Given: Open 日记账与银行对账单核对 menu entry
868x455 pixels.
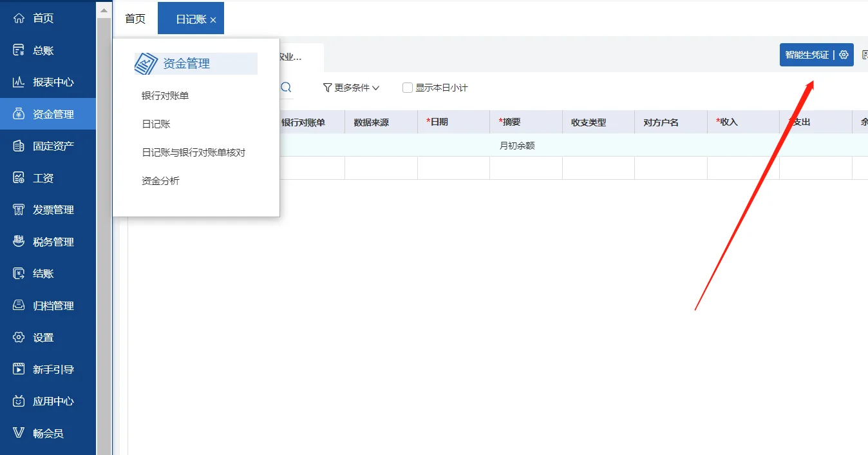Looking at the screenshot, I should 193,153.
